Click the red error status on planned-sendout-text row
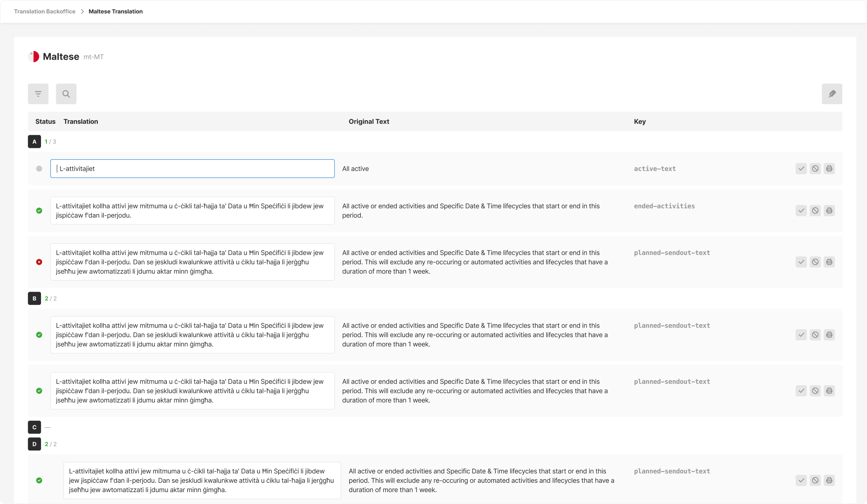The image size is (867, 504). coord(39,262)
